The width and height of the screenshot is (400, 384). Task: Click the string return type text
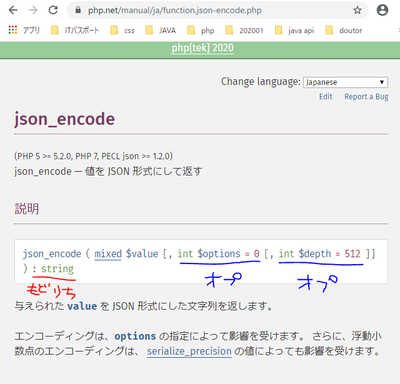point(57,269)
